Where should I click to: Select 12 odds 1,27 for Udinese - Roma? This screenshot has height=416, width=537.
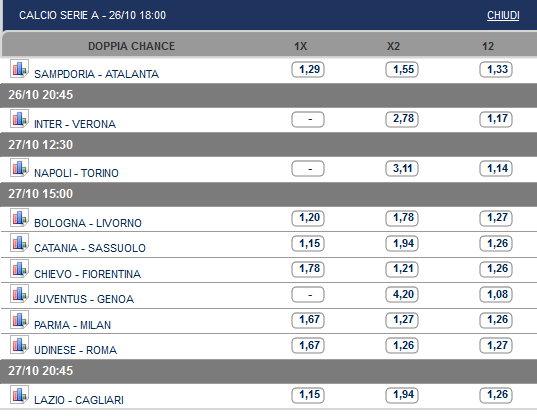[496, 345]
